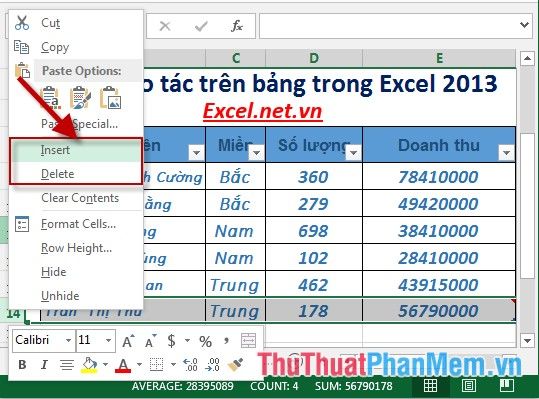This screenshot has height=399, width=539.
Task: Click cell with value 43915000
Action: point(439,285)
